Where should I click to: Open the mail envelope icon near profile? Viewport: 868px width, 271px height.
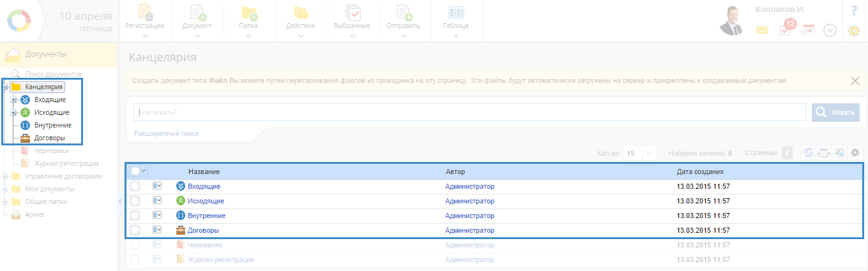(762, 30)
